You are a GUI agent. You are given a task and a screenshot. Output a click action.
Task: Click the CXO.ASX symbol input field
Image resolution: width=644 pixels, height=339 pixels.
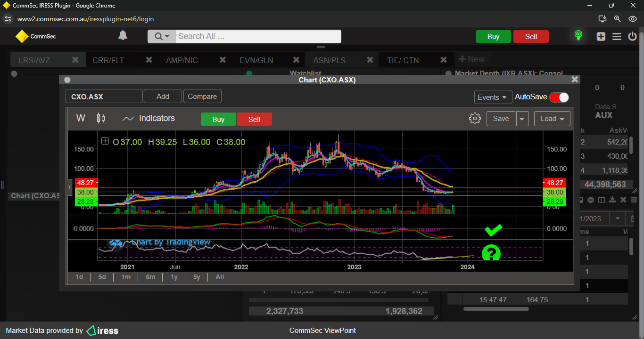point(104,97)
